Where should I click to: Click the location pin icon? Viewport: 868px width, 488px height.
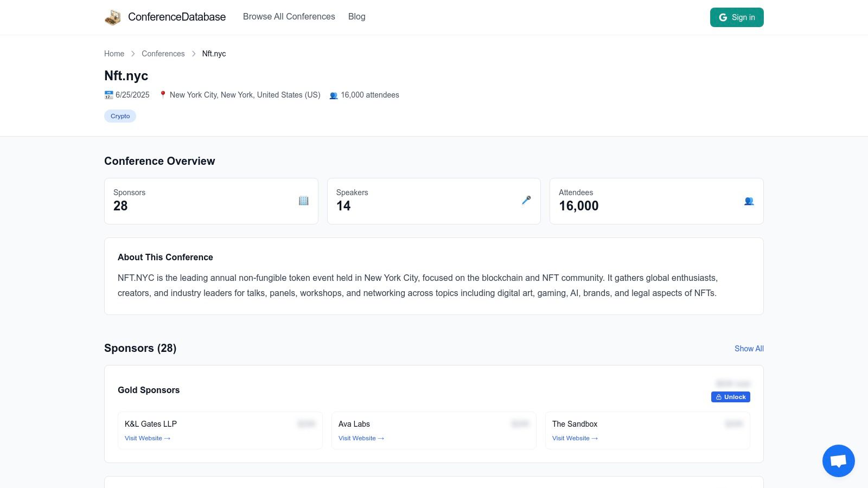point(163,95)
